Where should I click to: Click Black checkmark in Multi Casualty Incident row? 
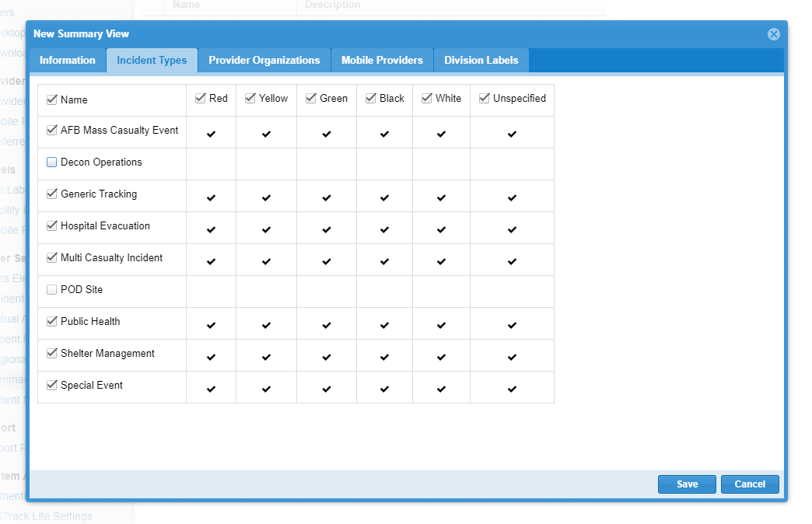pos(384,261)
